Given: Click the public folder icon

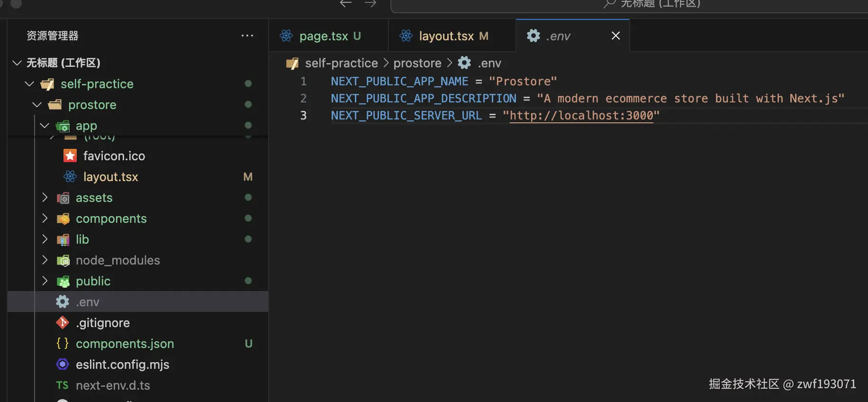Looking at the screenshot, I should tap(63, 281).
